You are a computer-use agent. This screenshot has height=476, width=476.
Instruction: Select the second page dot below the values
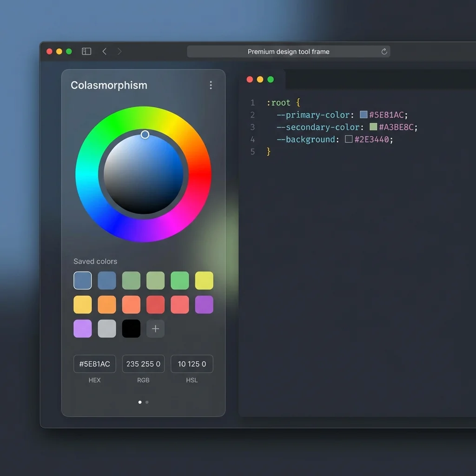point(147,402)
